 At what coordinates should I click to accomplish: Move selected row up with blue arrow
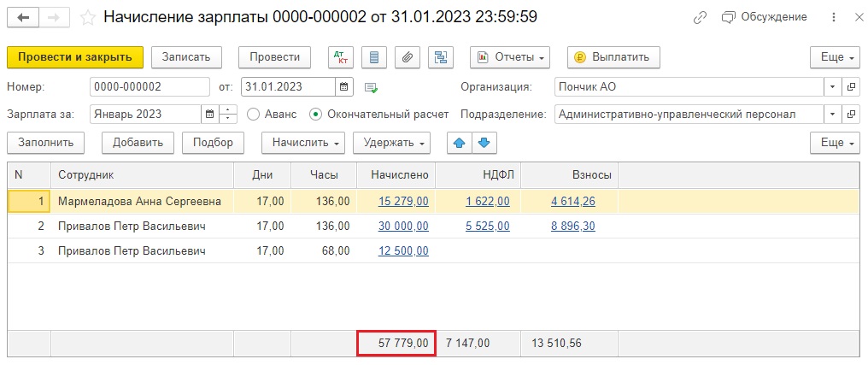(459, 143)
